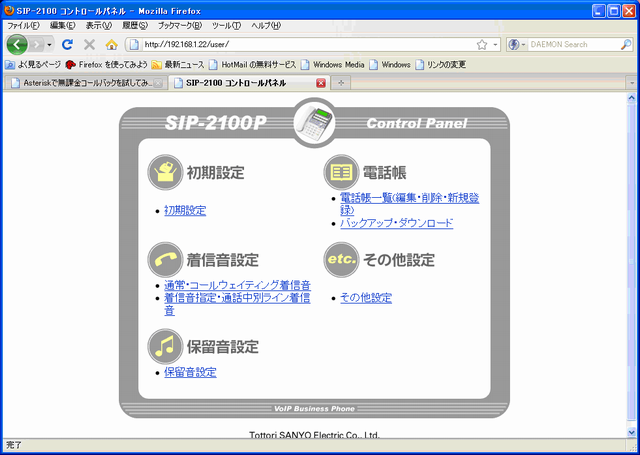Image resolution: width=640 pixels, height=455 pixels.
Task: Reload the page with the refresh icon
Action: point(68,44)
